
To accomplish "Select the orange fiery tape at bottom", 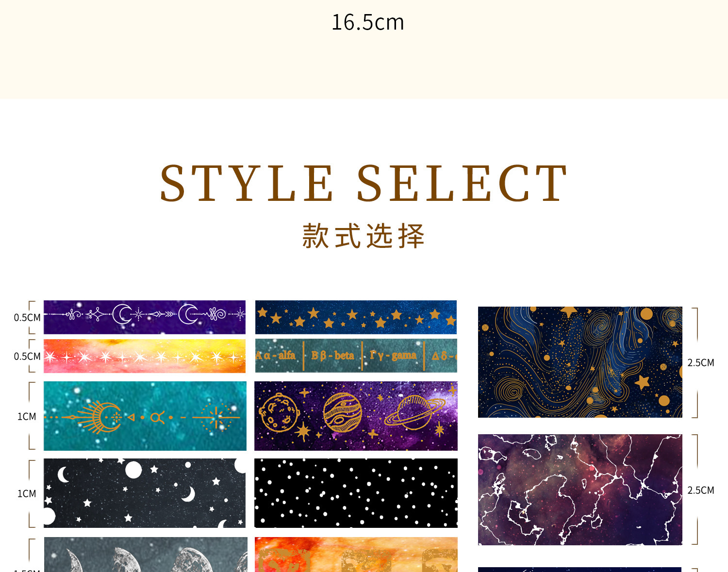I will [x=356, y=555].
